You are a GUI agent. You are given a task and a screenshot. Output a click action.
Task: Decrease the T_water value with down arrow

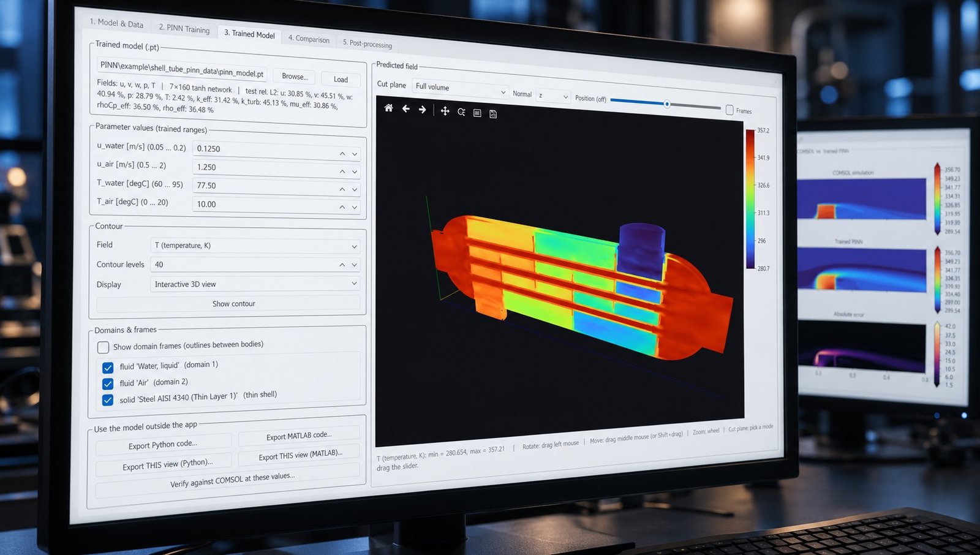355,189
